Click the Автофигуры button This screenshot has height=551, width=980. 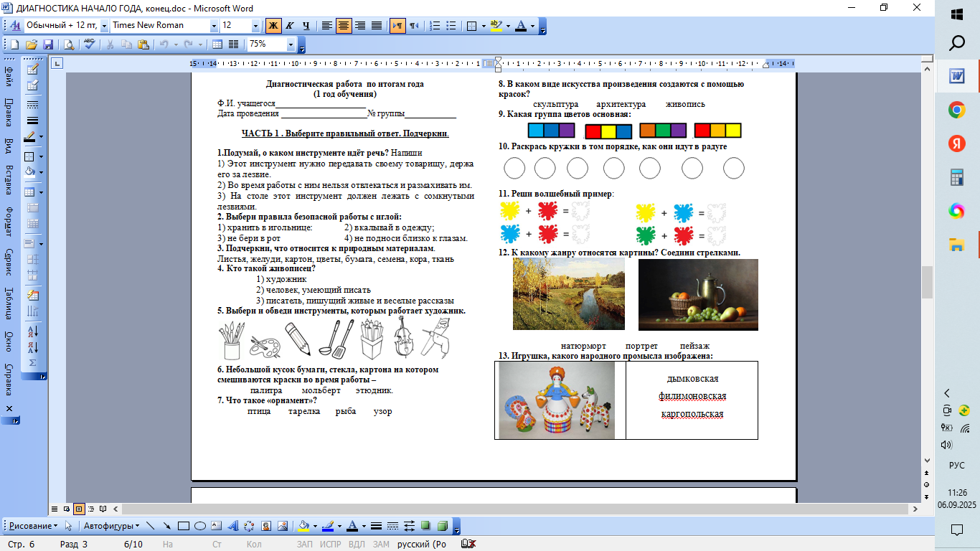[112, 526]
